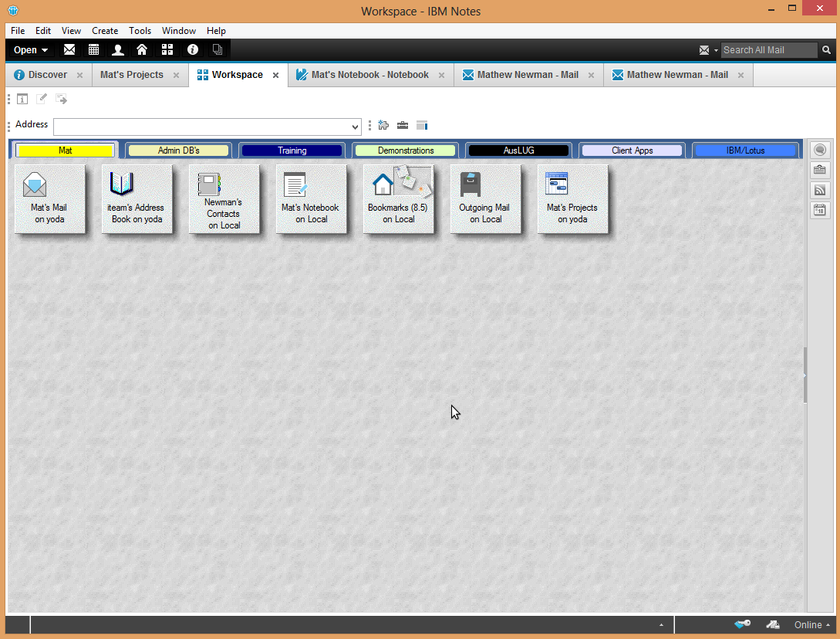The height and width of the screenshot is (639, 840).
Task: Open the File menu
Action: click(x=18, y=31)
